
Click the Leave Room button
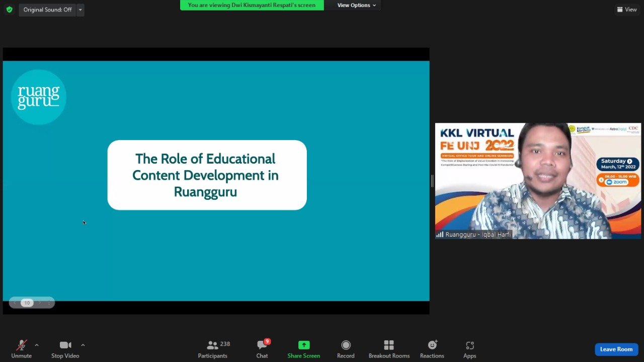616,349
